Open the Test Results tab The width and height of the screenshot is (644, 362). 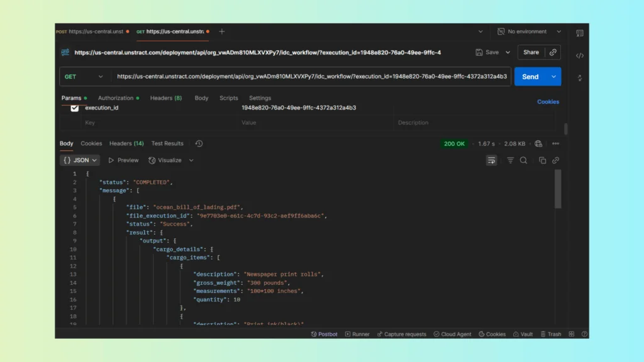(167, 143)
